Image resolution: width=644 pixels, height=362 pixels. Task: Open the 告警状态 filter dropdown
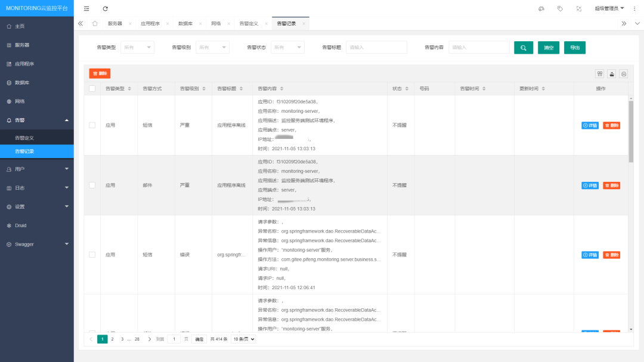[287, 48]
